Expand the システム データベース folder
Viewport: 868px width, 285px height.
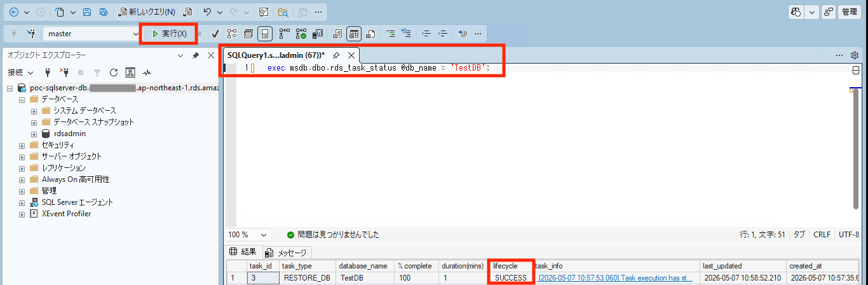[34, 111]
